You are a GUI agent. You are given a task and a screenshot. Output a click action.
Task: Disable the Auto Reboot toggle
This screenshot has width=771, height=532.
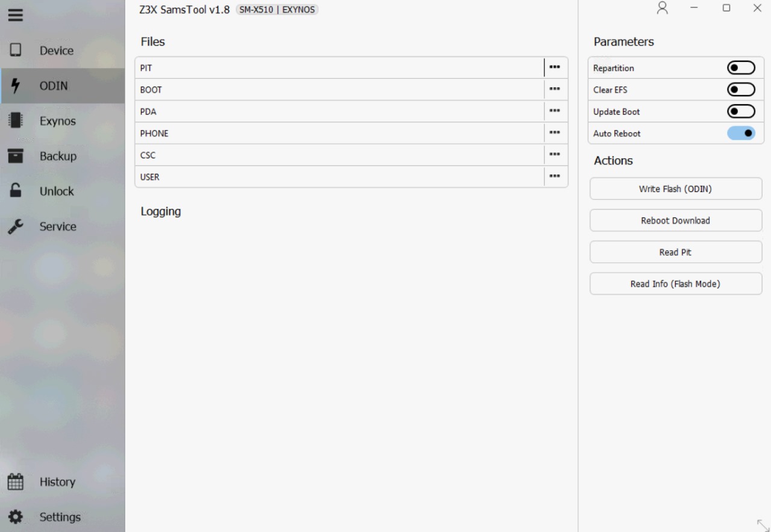[741, 134]
